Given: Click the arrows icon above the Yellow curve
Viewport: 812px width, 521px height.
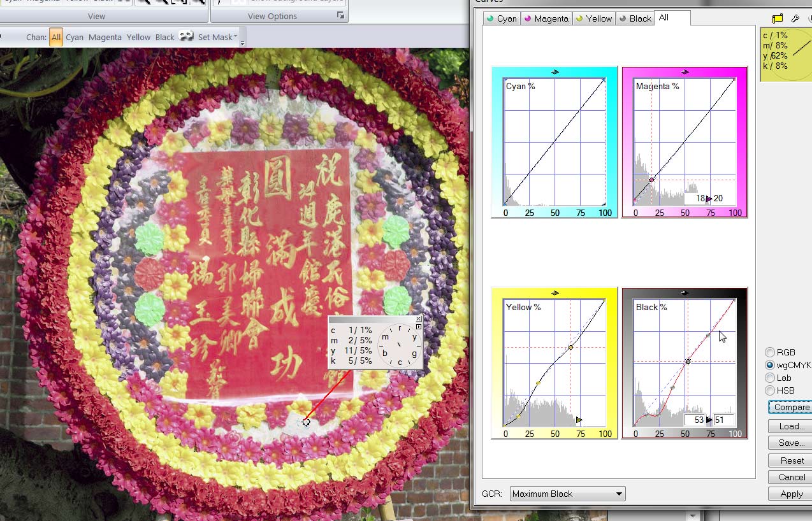Looking at the screenshot, I should coord(555,293).
